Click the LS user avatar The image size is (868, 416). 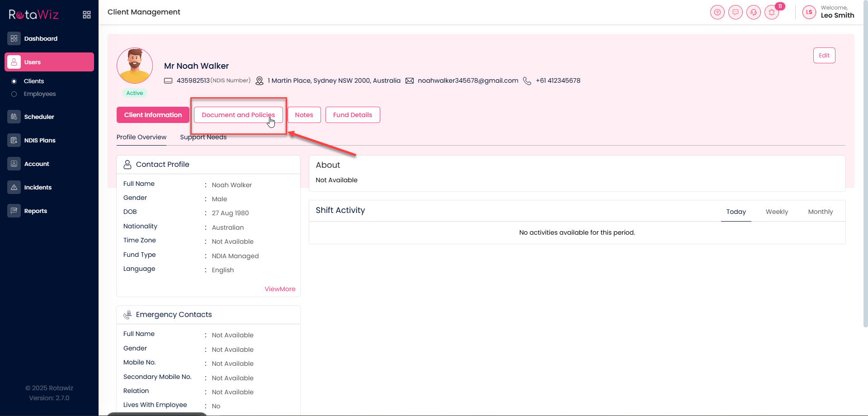pyautogui.click(x=809, y=12)
